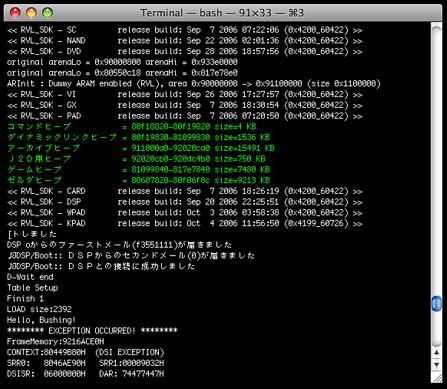Click the RVL_SDK - GX build line
The height and width of the screenshot is (389, 447).
point(185,105)
